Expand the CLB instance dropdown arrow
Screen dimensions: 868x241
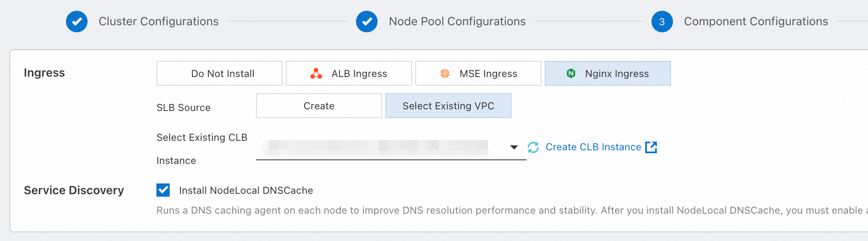(514, 147)
